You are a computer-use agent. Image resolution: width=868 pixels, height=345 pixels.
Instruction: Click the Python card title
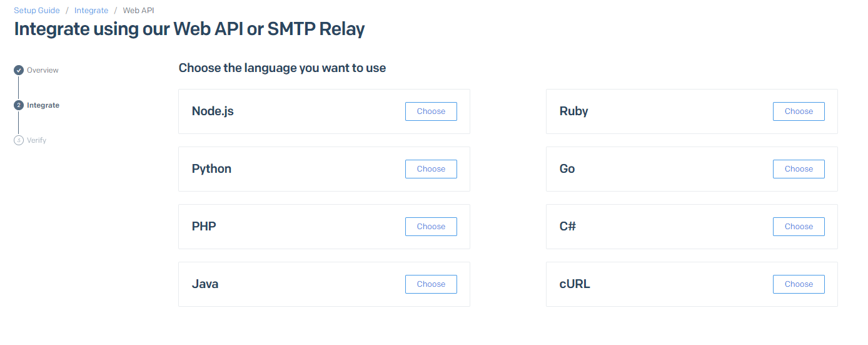[211, 169]
